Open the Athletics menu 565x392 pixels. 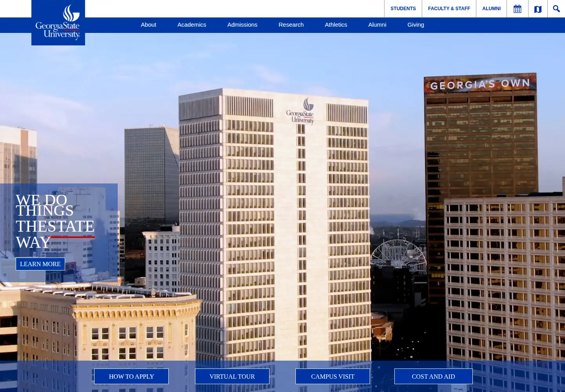[x=336, y=25]
